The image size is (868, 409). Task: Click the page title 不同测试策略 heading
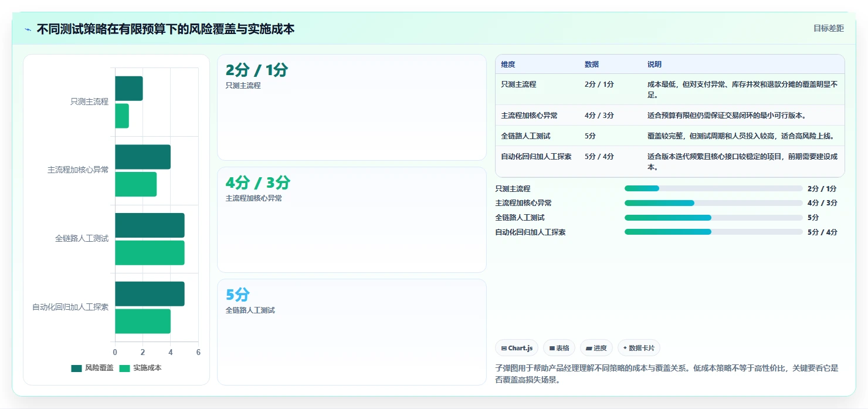pos(165,29)
